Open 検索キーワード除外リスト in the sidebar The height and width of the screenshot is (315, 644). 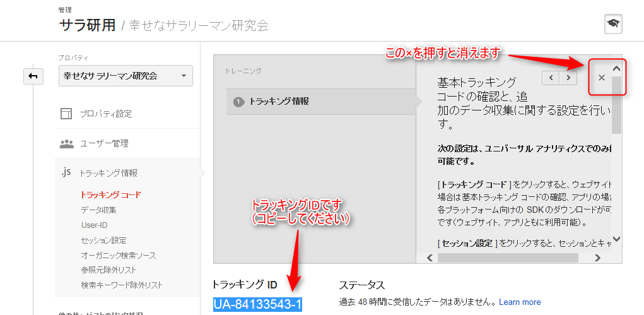[122, 285]
